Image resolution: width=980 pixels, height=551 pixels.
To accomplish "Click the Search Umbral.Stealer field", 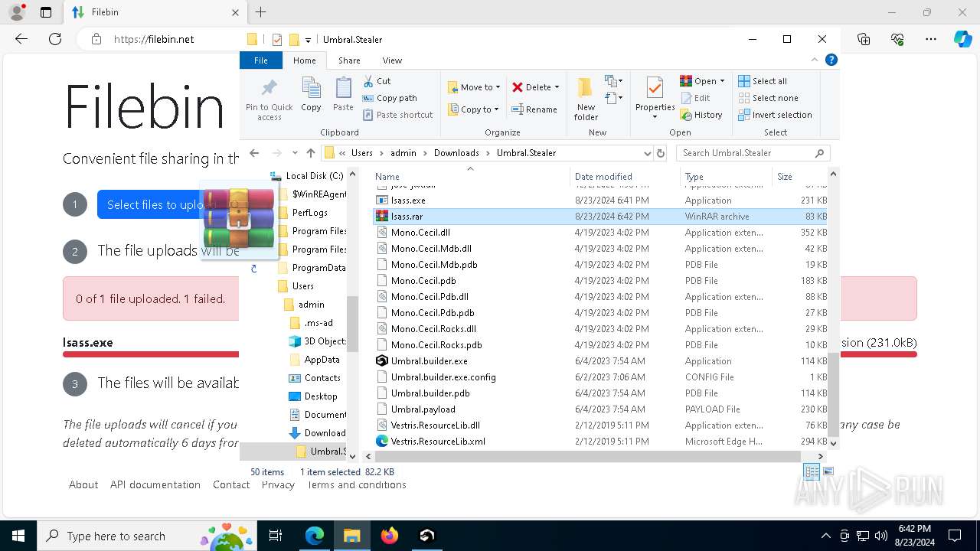I will (753, 153).
